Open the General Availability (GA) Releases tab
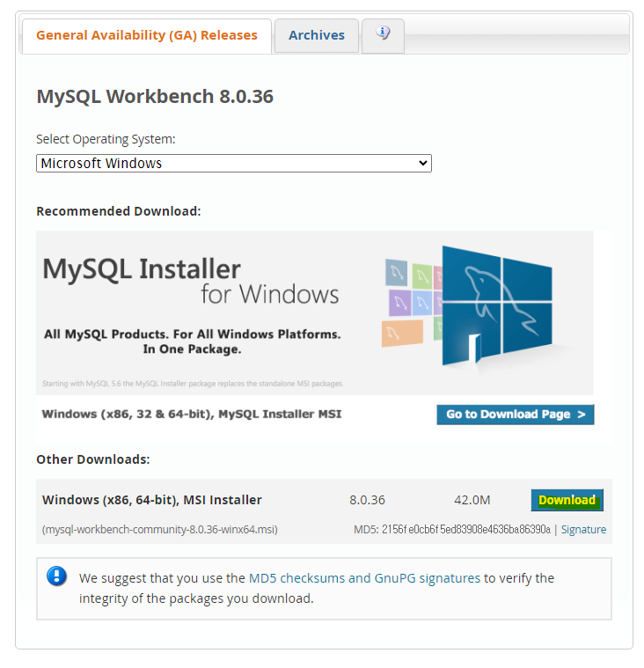This screenshot has height=668, width=644. pyautogui.click(x=147, y=36)
